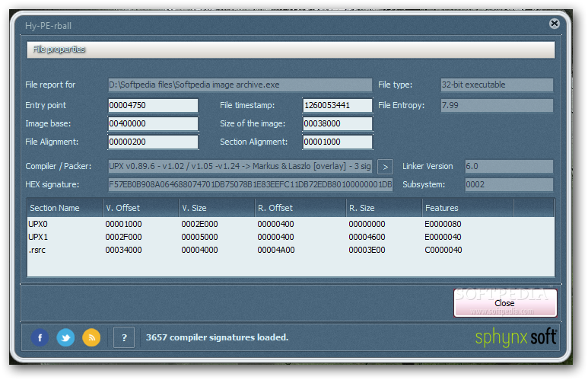Screen dimensions: 588x380
Task: Click the File properties header bar
Action: pyautogui.click(x=291, y=50)
